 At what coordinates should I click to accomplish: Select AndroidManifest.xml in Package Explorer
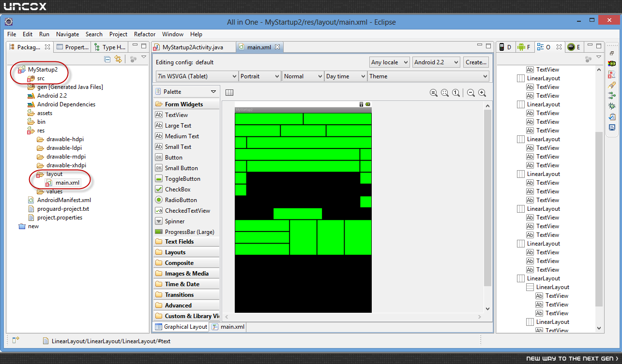[x=60, y=200]
